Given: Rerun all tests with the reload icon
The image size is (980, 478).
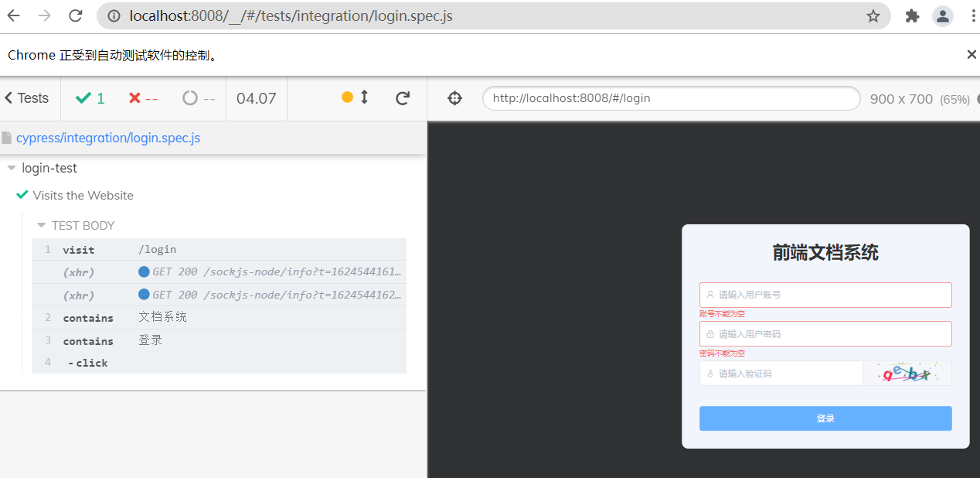Looking at the screenshot, I should 402,98.
